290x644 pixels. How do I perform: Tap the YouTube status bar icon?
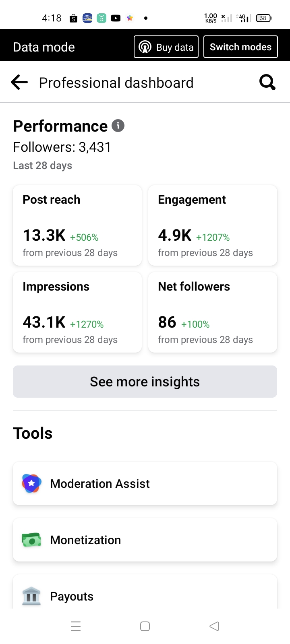pyautogui.click(x=116, y=18)
